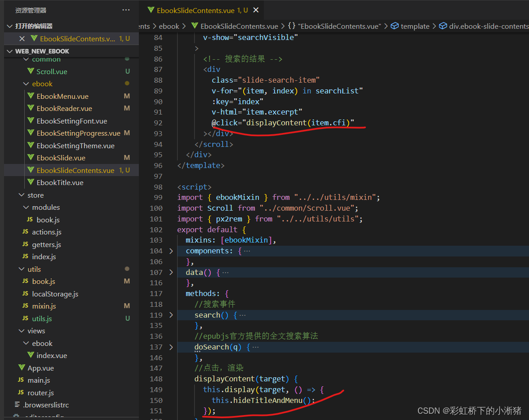Click the Vue icon beside EbookSettingTheme.vue
The height and width of the screenshot is (420, 529).
click(31, 145)
